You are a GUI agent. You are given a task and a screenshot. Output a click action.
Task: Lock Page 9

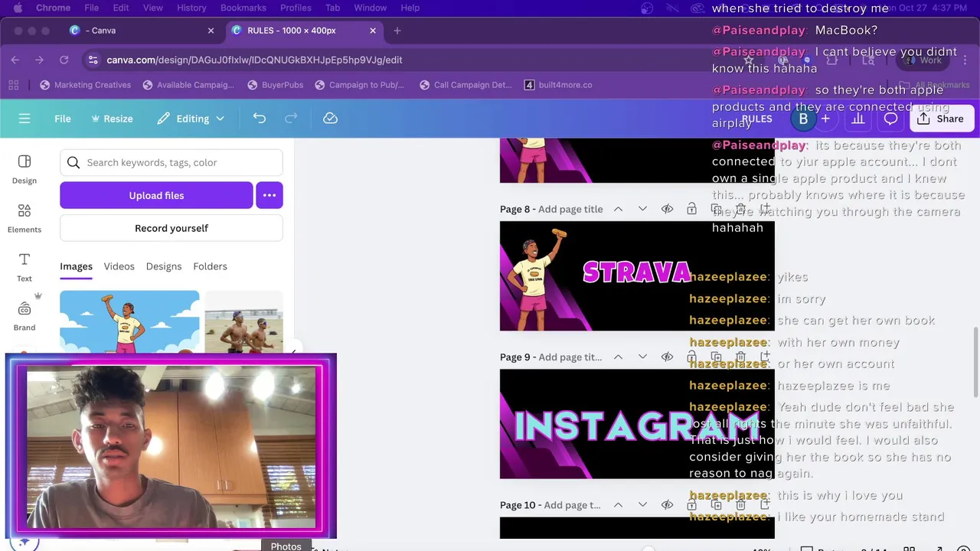691,357
